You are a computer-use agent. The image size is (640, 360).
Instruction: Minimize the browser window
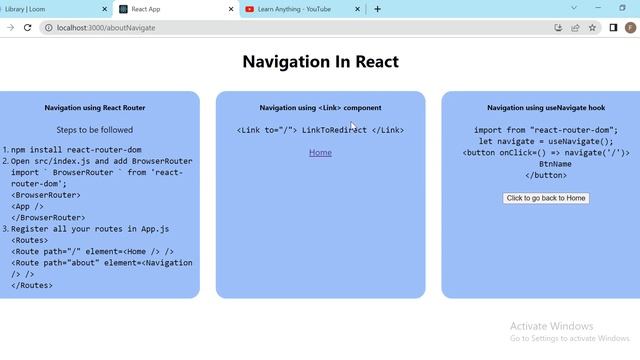(x=598, y=8)
